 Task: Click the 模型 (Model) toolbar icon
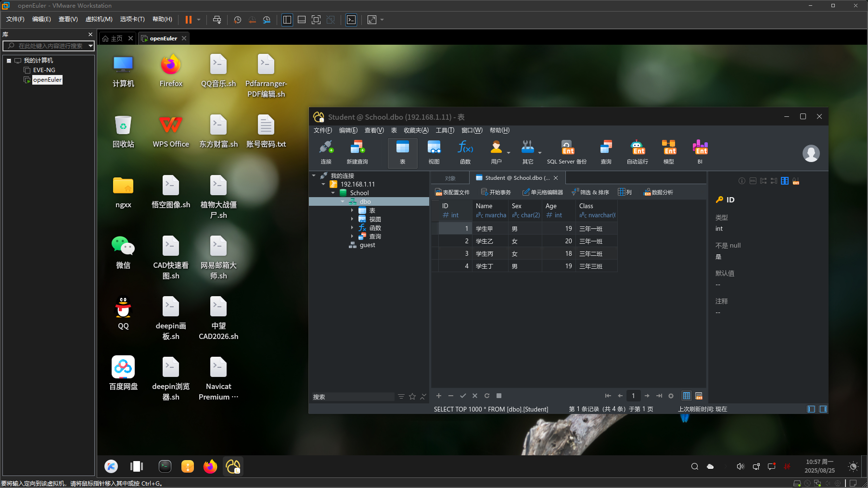click(669, 152)
